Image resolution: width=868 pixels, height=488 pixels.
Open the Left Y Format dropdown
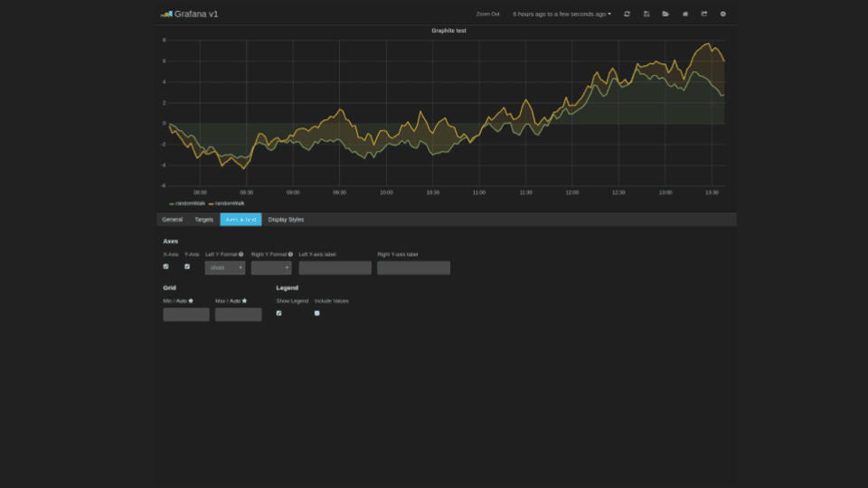225,267
